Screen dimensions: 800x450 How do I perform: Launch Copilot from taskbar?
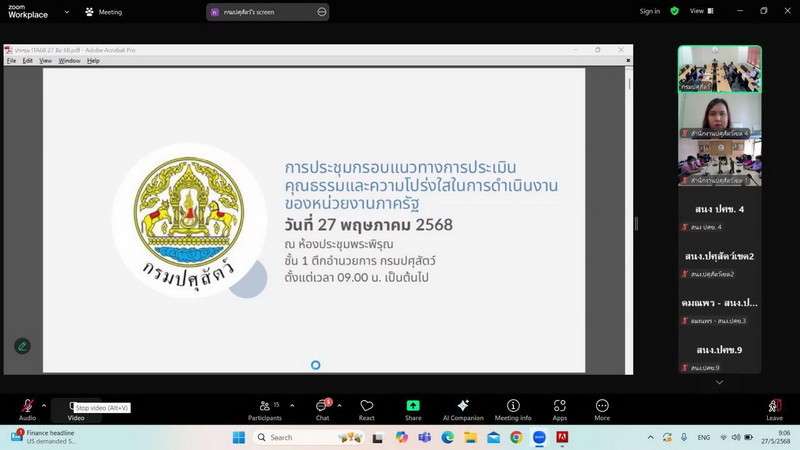(402, 437)
